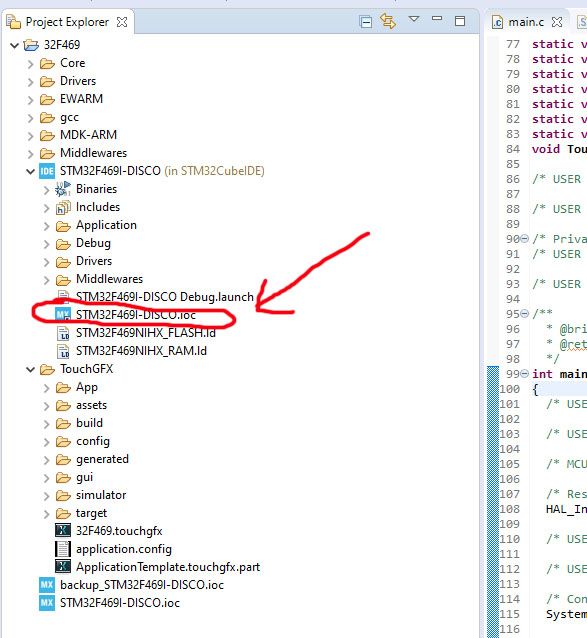Toggle Link with Editor icon

[x=388, y=21]
